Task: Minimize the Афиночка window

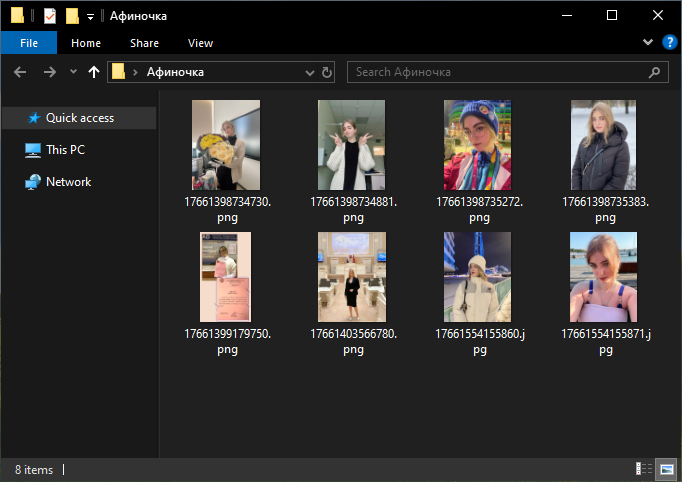Action: (567, 16)
